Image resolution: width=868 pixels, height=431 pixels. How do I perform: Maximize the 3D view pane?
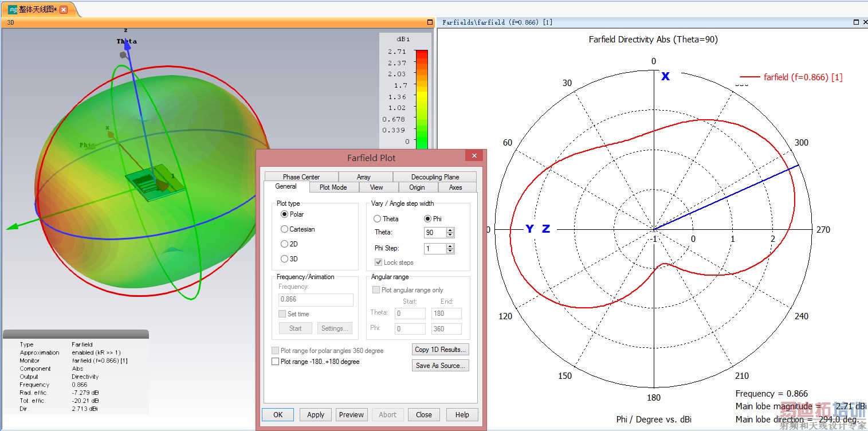pyautogui.click(x=430, y=22)
